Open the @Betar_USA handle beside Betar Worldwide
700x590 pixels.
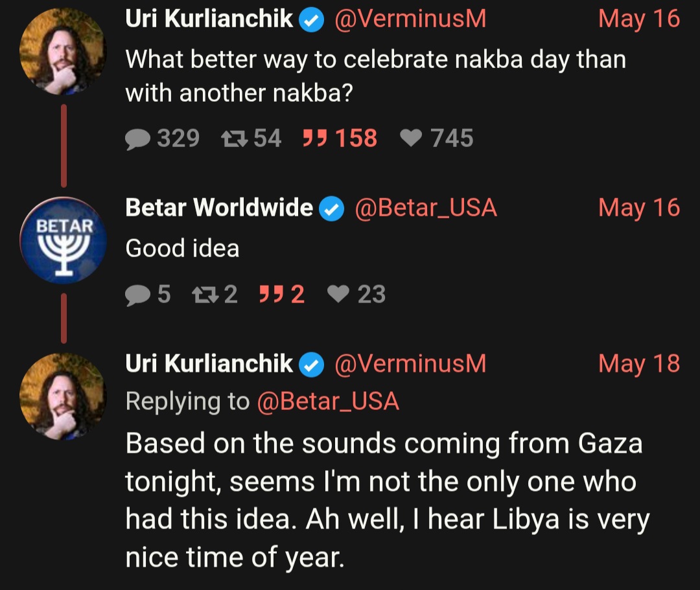(425, 208)
